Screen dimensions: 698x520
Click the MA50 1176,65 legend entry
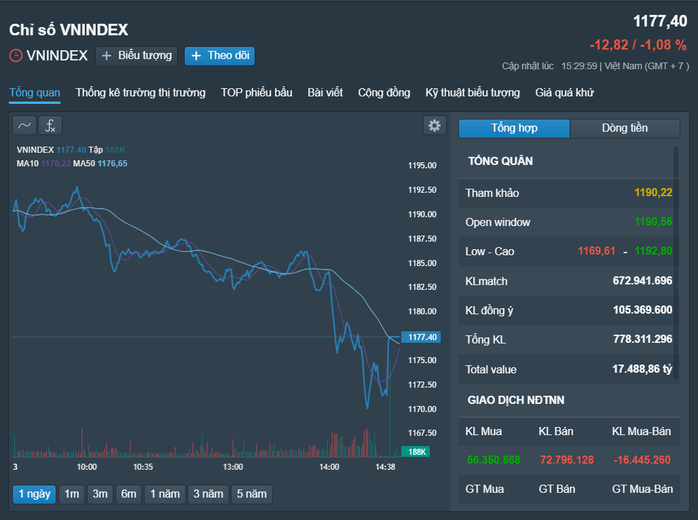coord(100,163)
